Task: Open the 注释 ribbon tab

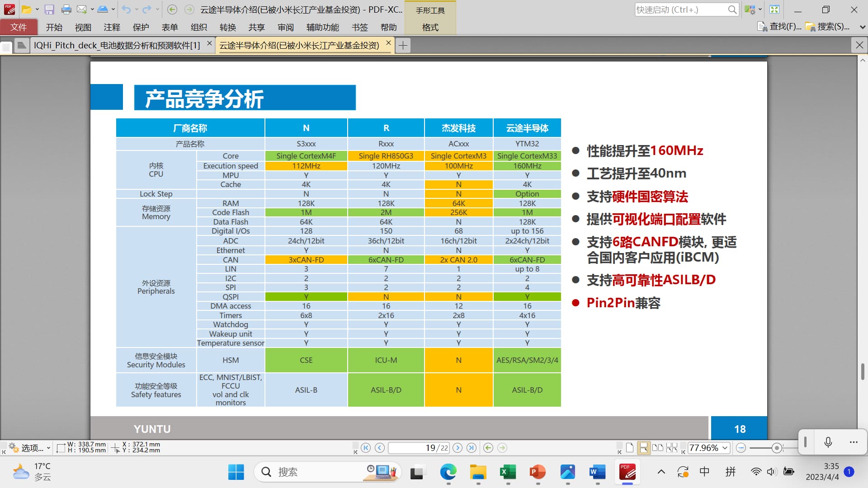Action: [112, 27]
